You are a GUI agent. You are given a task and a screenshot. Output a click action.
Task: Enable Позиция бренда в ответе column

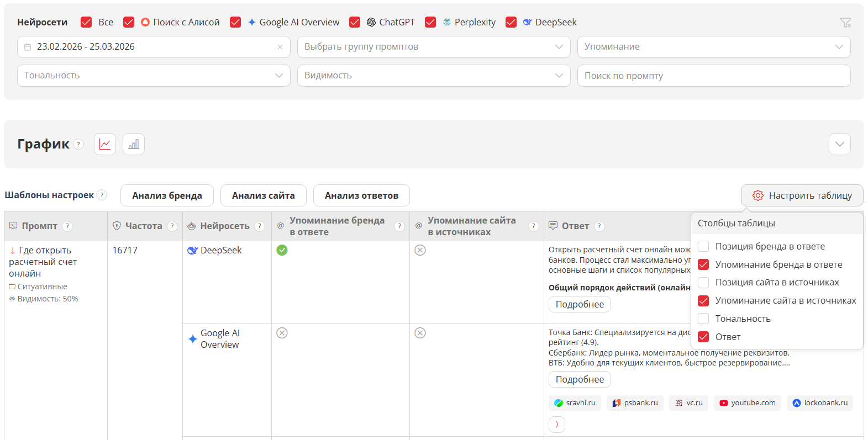[x=703, y=246]
